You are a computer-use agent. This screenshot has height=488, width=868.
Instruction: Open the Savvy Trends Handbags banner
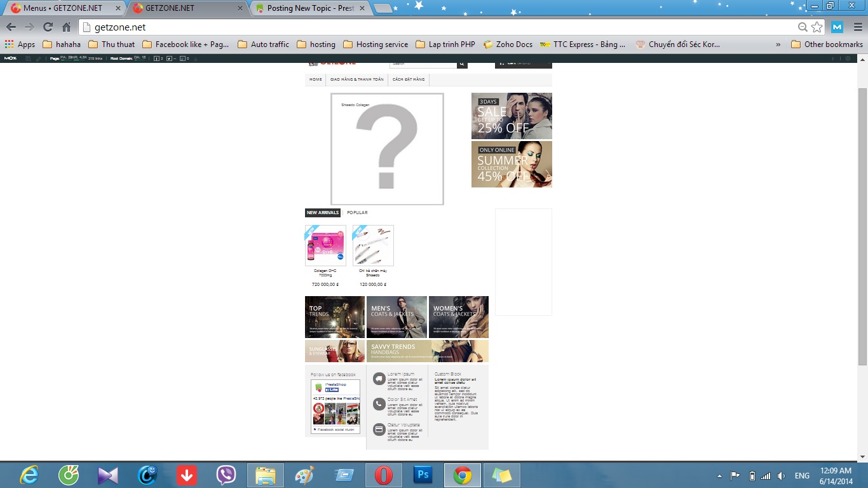(x=428, y=351)
